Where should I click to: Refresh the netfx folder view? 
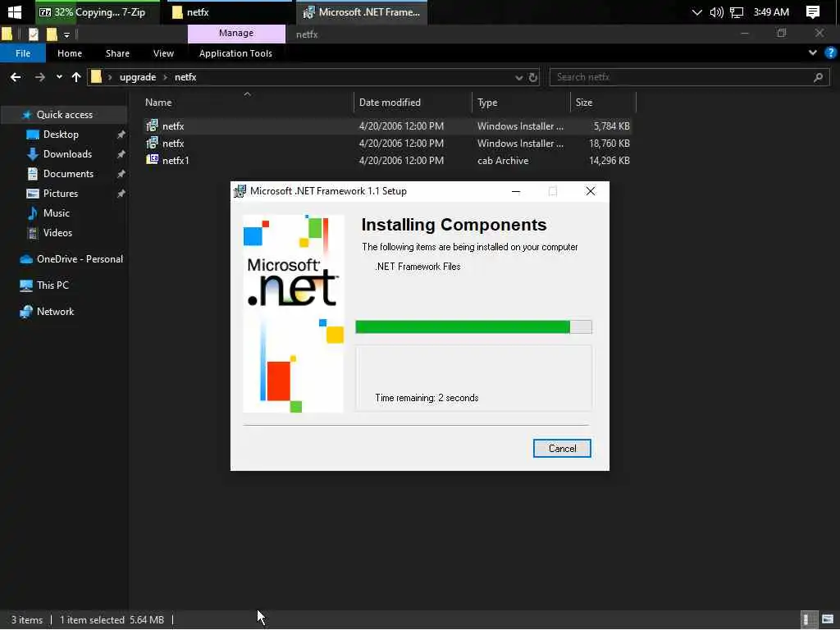pyautogui.click(x=533, y=78)
